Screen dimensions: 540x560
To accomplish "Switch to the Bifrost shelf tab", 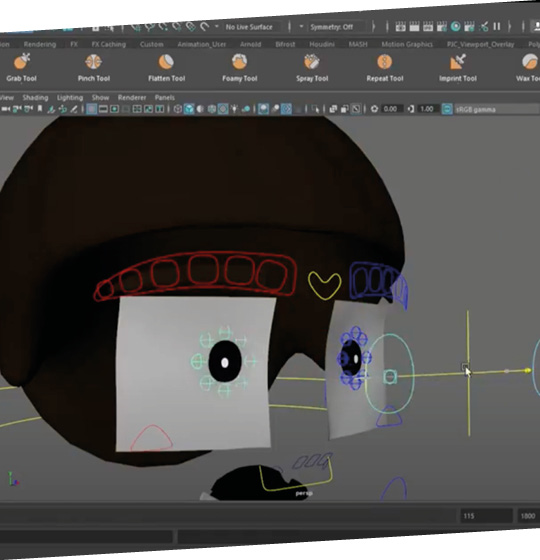I will 285,44.
